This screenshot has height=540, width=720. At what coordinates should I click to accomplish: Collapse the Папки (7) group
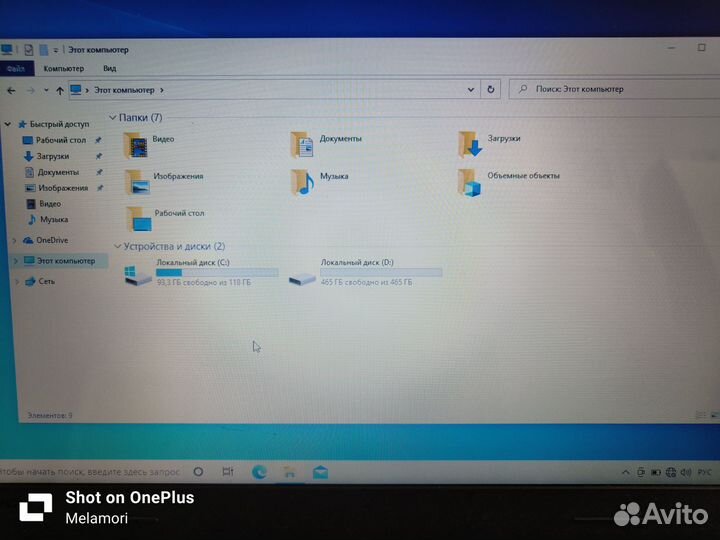(113, 118)
